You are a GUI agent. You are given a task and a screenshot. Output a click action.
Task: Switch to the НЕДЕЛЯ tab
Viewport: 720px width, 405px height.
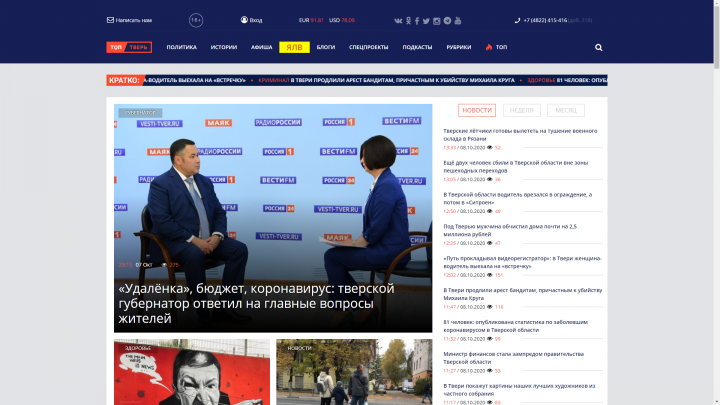(x=522, y=110)
